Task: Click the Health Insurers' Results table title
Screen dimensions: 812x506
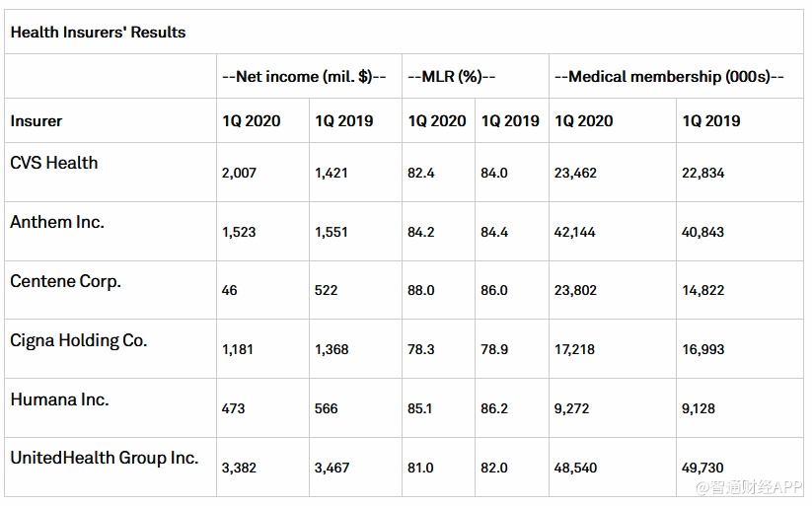Action: (98, 33)
